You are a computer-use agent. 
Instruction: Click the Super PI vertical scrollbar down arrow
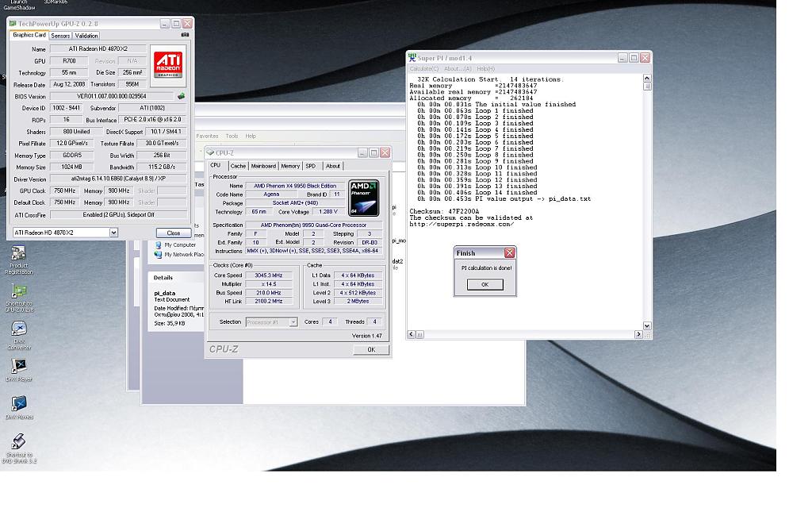(647, 325)
